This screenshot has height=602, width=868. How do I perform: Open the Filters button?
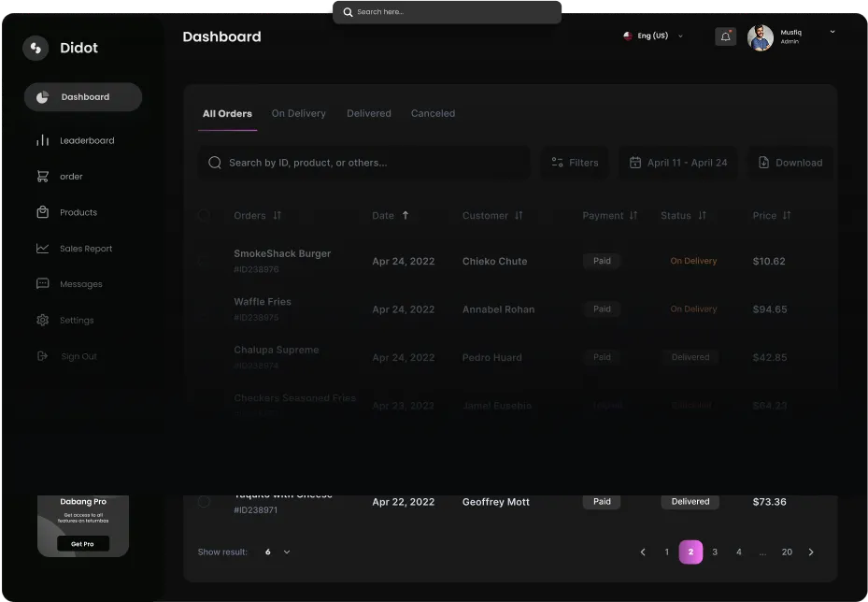[575, 163]
